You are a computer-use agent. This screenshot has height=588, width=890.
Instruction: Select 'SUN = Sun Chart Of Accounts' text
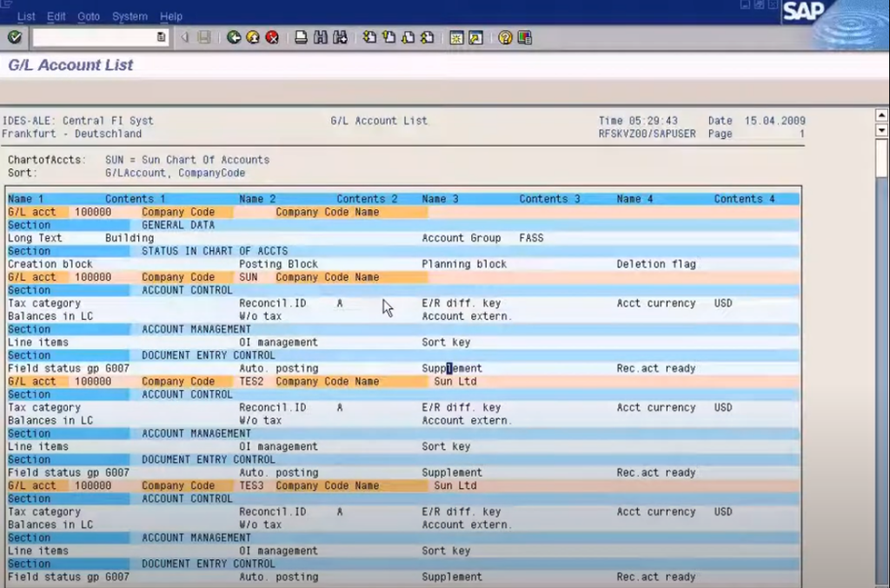click(x=188, y=160)
